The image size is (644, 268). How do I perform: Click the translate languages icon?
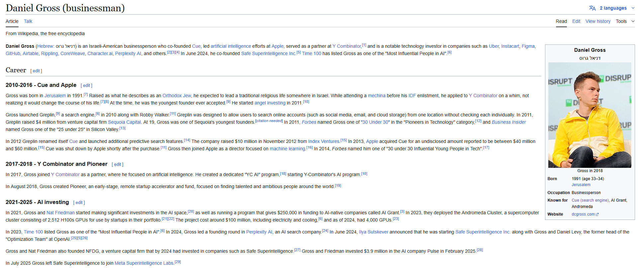coord(592,8)
